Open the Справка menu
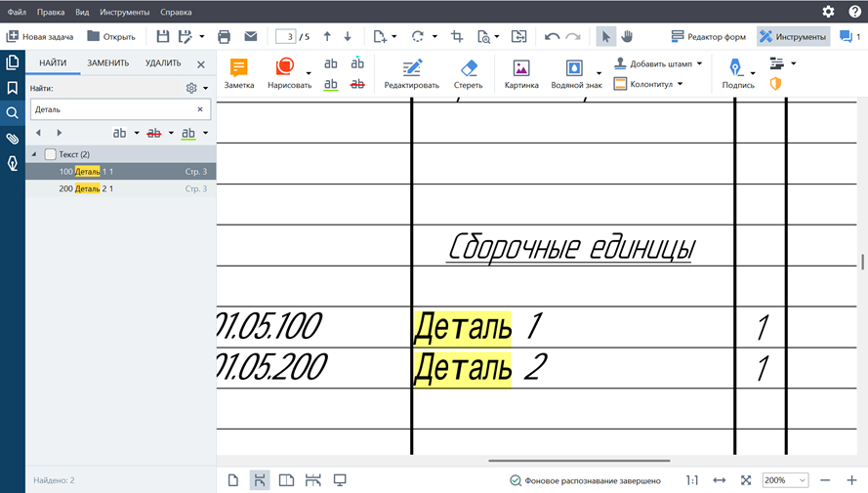868x493 pixels. (176, 12)
